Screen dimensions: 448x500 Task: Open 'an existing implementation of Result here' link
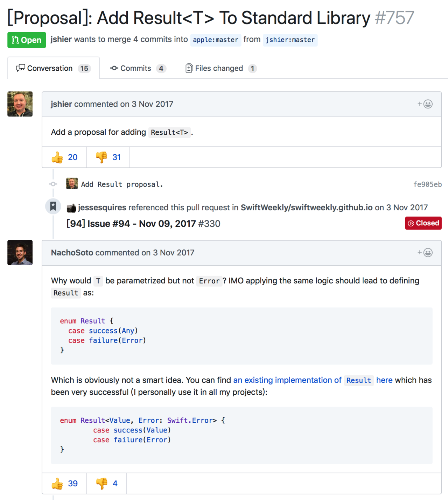(x=313, y=380)
